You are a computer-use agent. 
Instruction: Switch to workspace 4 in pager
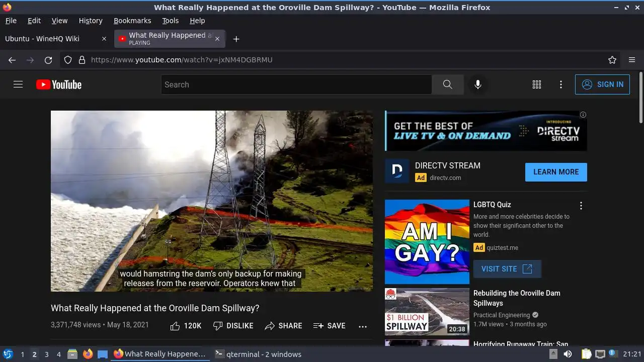pyautogui.click(x=58, y=354)
